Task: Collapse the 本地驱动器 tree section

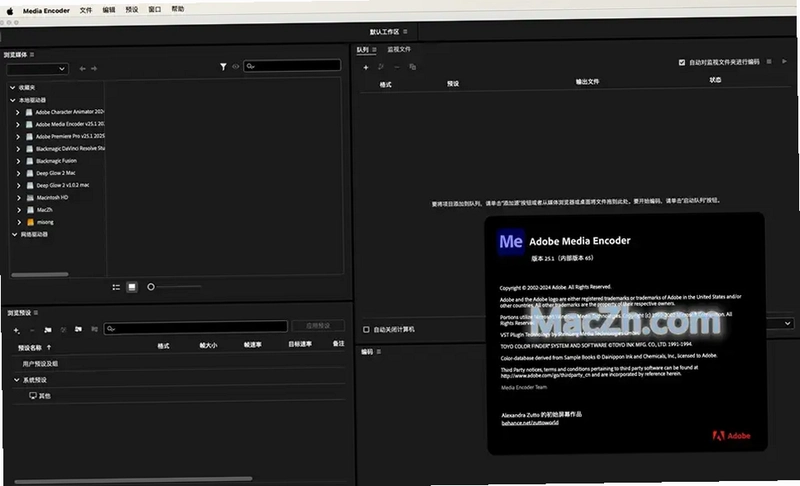Action: (x=13, y=100)
